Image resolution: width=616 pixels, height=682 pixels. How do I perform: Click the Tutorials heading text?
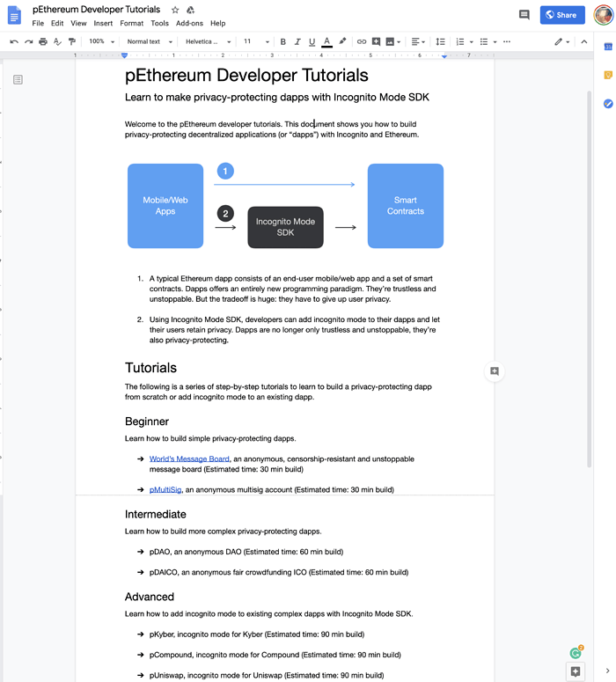(x=150, y=368)
